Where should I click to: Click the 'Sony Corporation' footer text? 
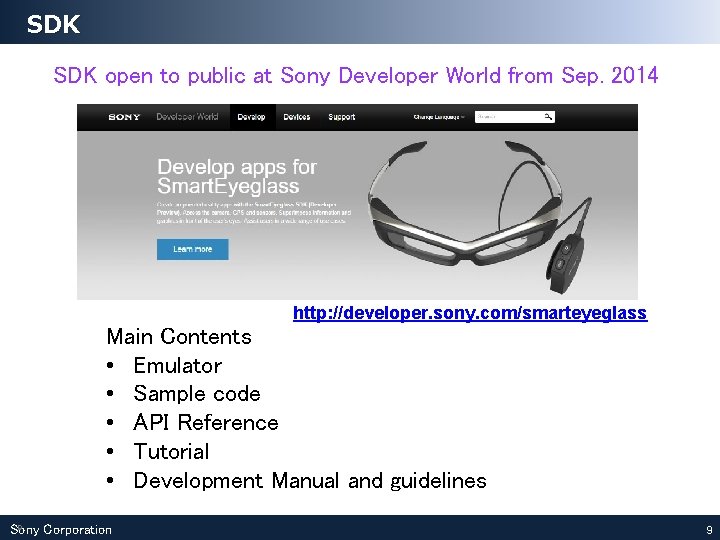click(x=61, y=529)
